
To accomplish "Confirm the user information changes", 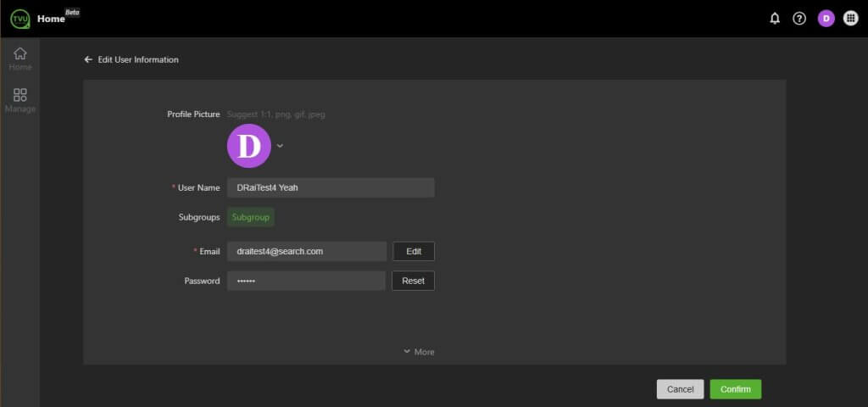I will pos(735,389).
